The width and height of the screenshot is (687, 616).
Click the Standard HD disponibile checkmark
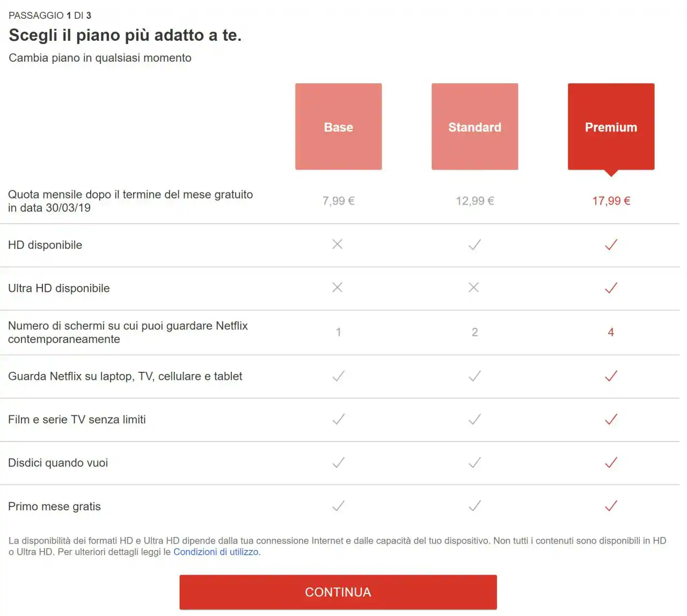(474, 245)
